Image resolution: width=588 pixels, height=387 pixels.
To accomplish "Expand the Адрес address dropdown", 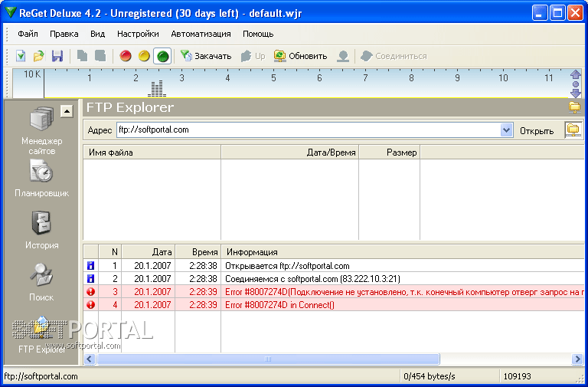I will click(x=506, y=130).
